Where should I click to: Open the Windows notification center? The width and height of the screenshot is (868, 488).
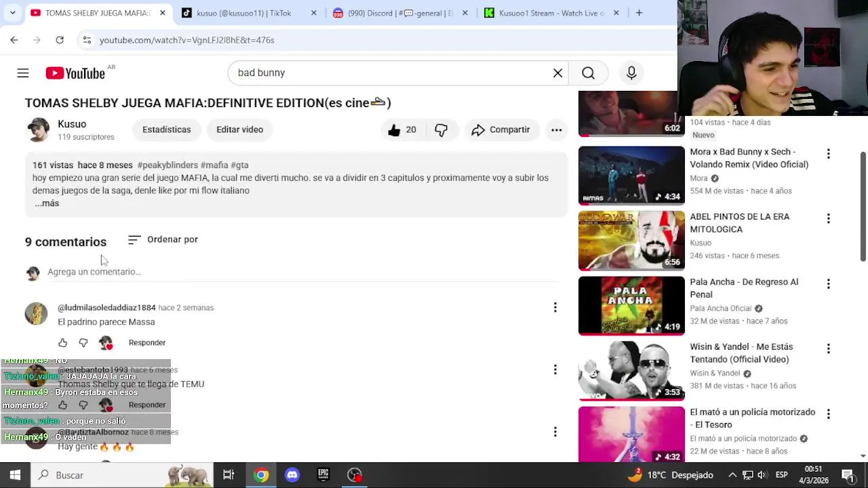(x=848, y=475)
